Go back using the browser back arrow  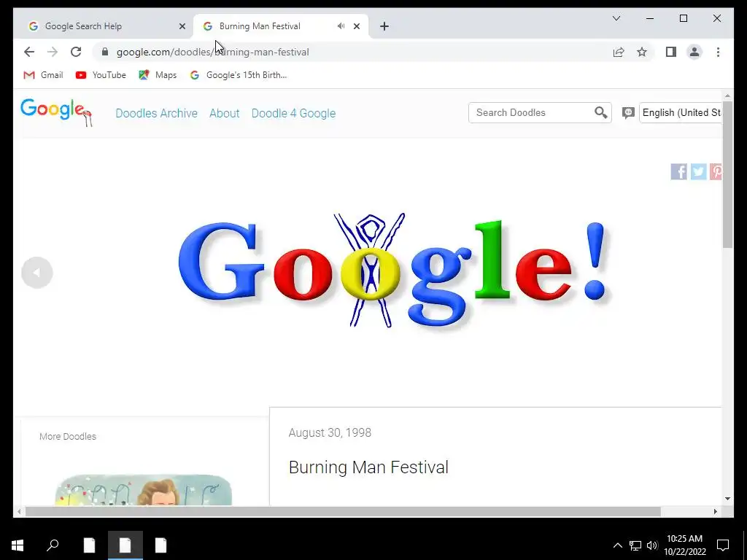(x=29, y=52)
